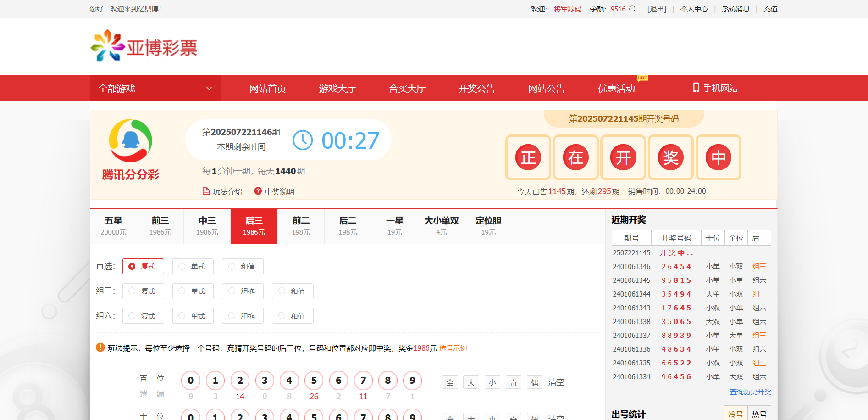The height and width of the screenshot is (420, 868).
Task: Click the red 奖 draw ball
Action: click(x=671, y=157)
